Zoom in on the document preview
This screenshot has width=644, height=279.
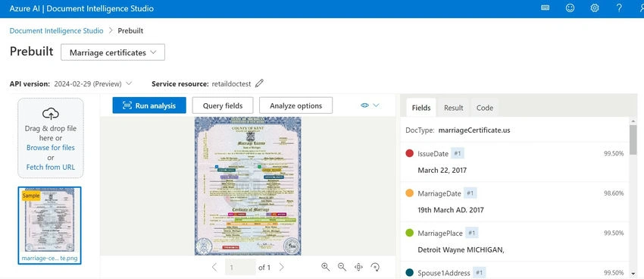326,267
